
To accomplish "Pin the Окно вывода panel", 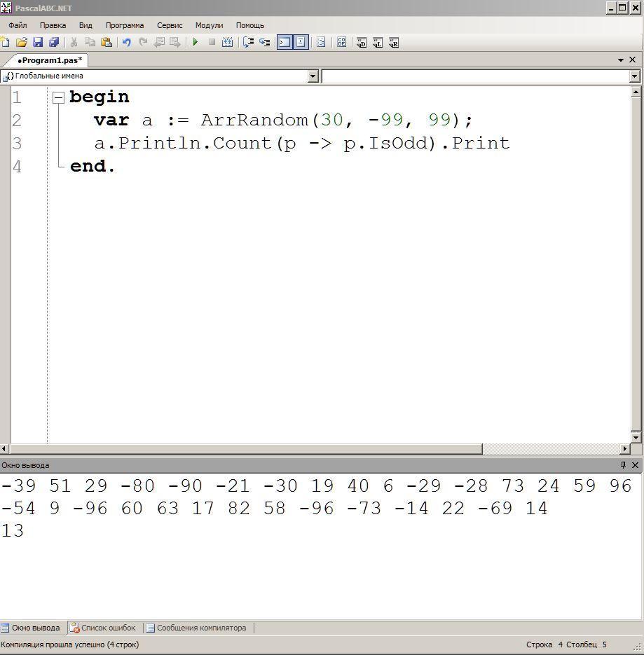I will 623,465.
